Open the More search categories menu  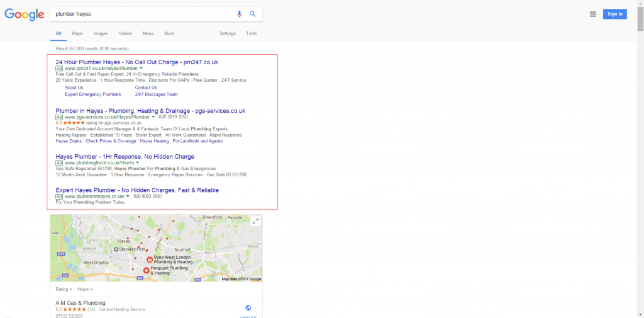tap(169, 34)
